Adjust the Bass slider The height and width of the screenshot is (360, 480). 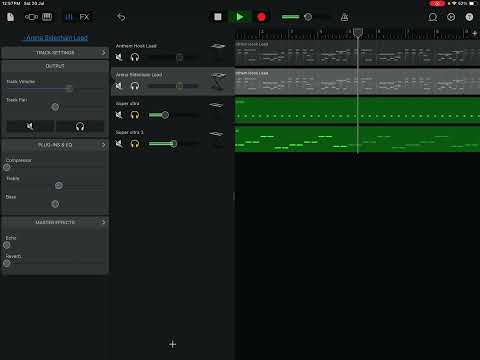pos(55,204)
